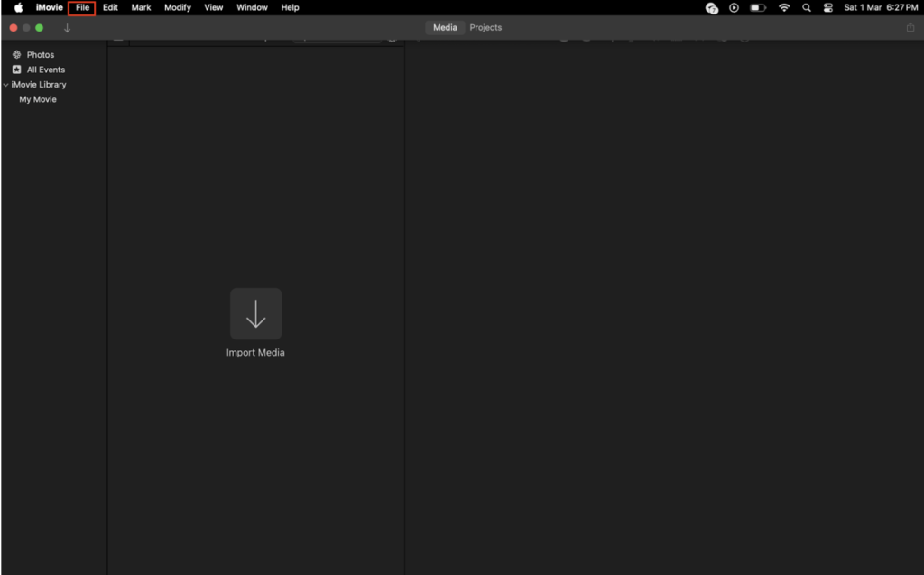Click the date and time clock
Image resolution: width=924 pixels, height=575 pixels.
(x=881, y=7)
